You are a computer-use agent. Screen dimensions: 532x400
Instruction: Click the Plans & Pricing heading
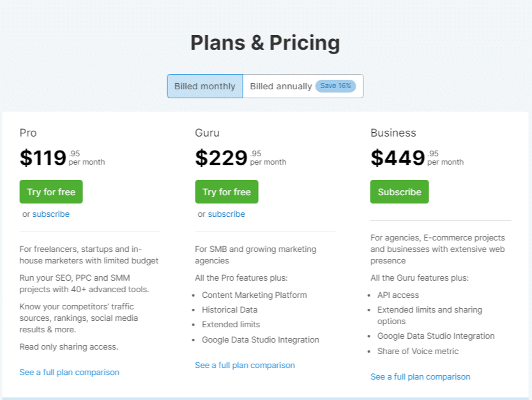[x=265, y=43]
